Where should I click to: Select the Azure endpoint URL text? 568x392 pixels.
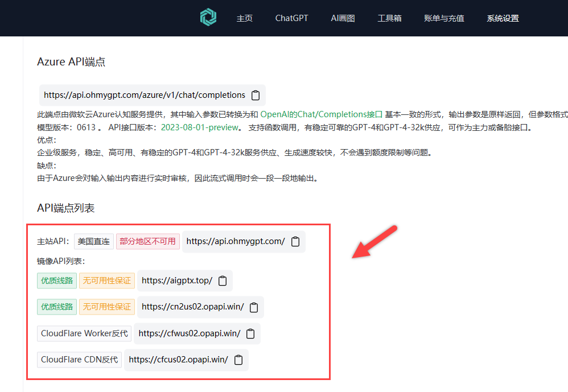tap(145, 95)
